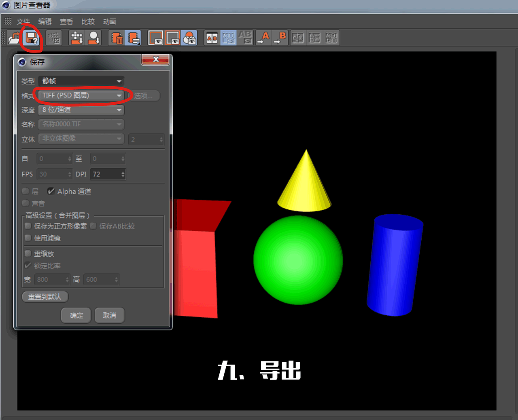Click the open image folder icon
This screenshot has height=420, width=518.
click(14, 38)
